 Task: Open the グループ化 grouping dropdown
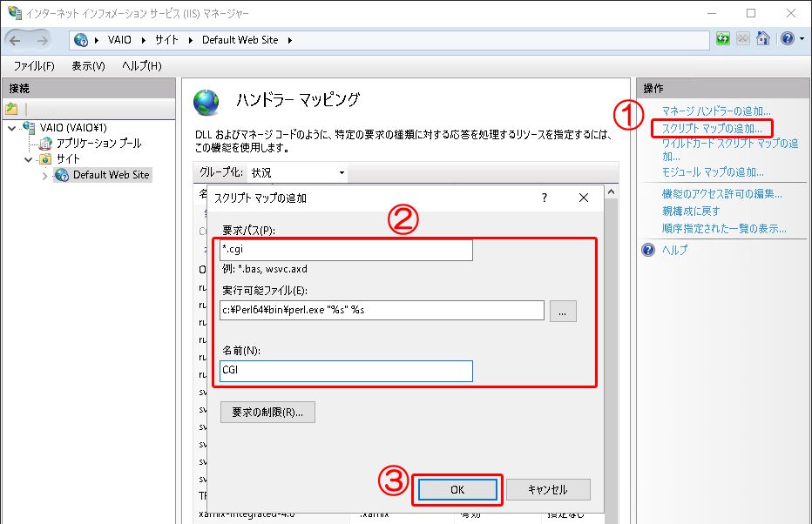pos(298,173)
